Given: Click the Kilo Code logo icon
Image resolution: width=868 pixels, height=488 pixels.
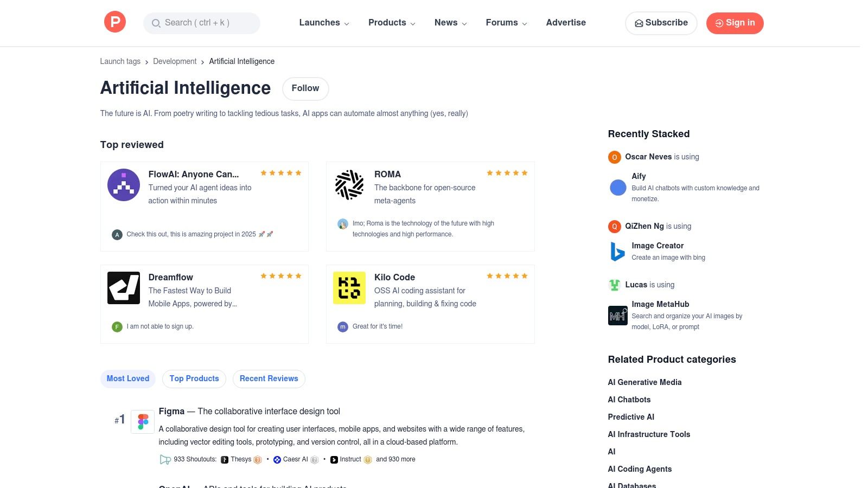Looking at the screenshot, I should (349, 288).
